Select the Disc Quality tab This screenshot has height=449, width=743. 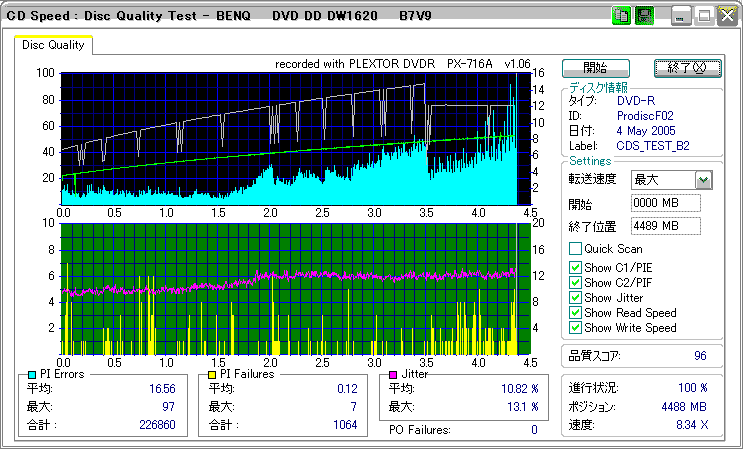click(54, 45)
